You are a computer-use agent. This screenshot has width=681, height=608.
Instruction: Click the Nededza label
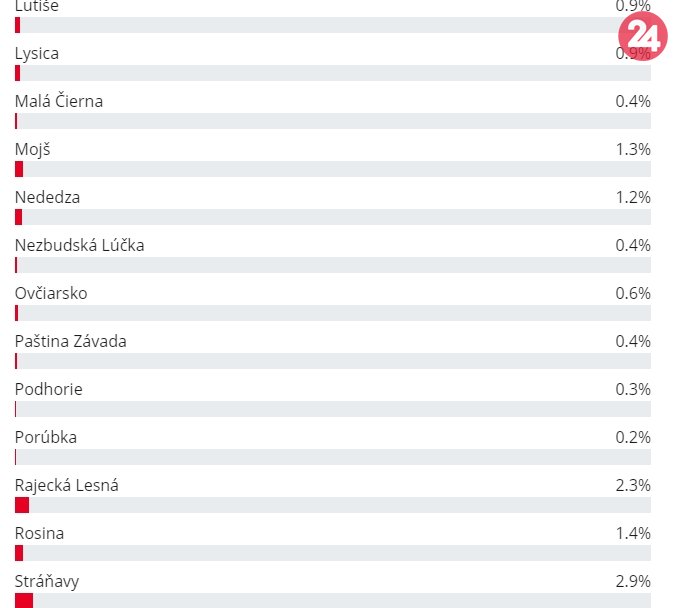[x=48, y=197]
